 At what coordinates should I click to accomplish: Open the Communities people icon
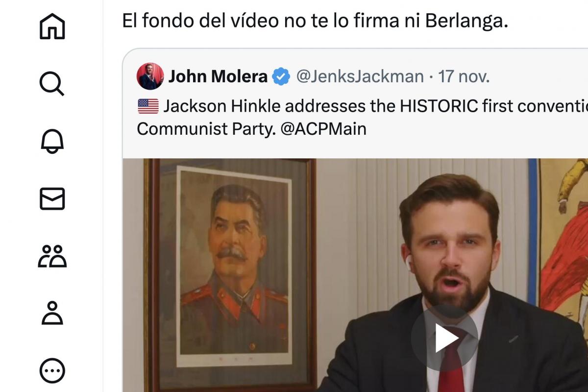click(x=52, y=256)
